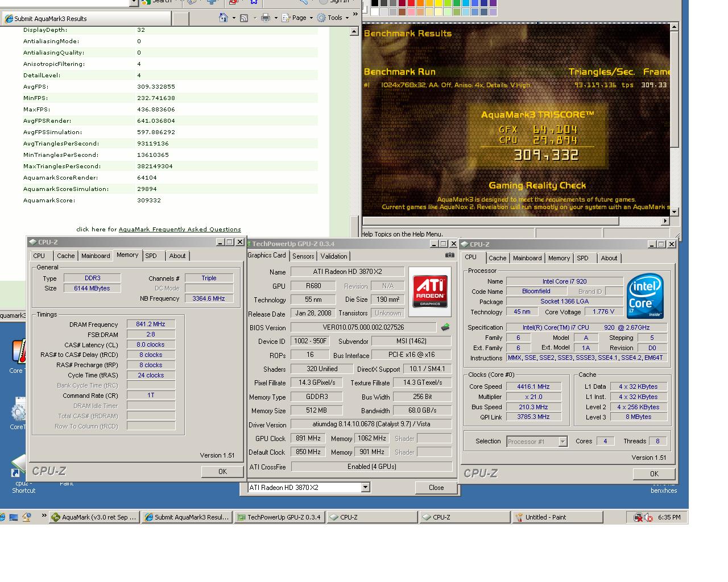Click system clock showing 6:35 PM
The height and width of the screenshot is (582, 728).
[669, 517]
